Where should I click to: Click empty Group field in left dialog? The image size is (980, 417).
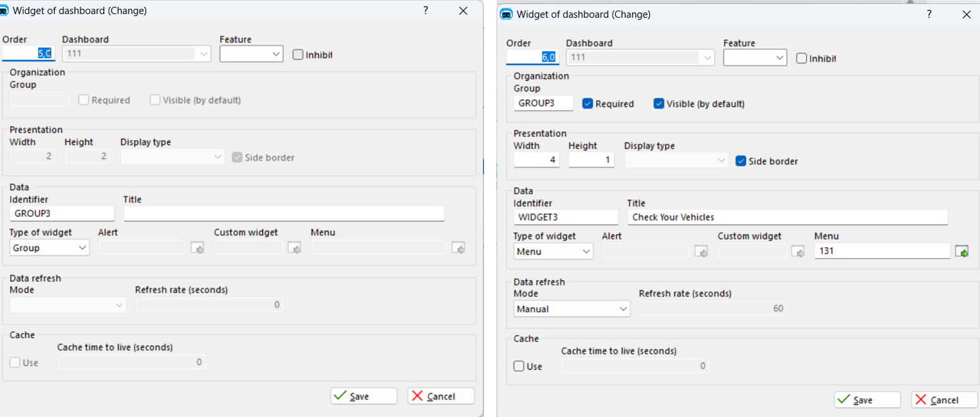coord(40,100)
